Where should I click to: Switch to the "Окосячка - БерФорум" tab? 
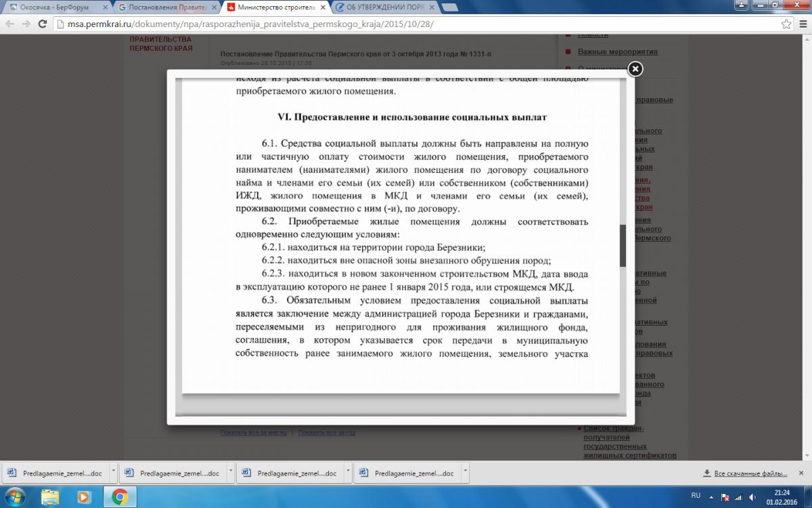pos(54,7)
